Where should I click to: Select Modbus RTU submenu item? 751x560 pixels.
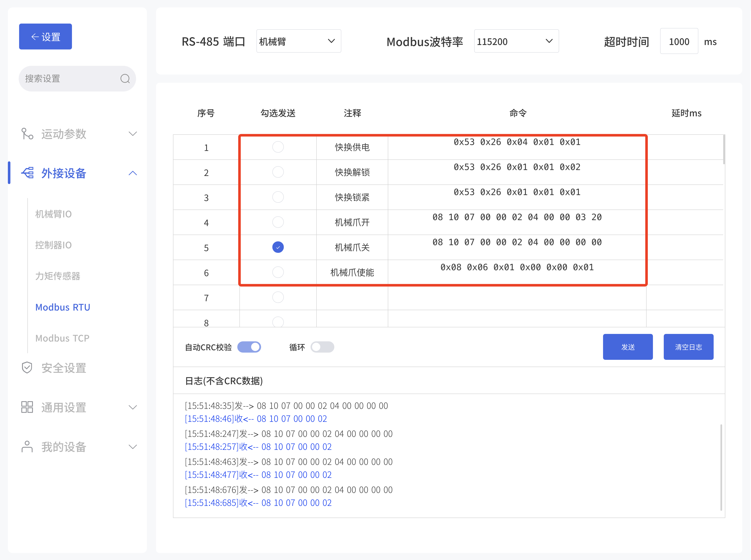pos(63,307)
